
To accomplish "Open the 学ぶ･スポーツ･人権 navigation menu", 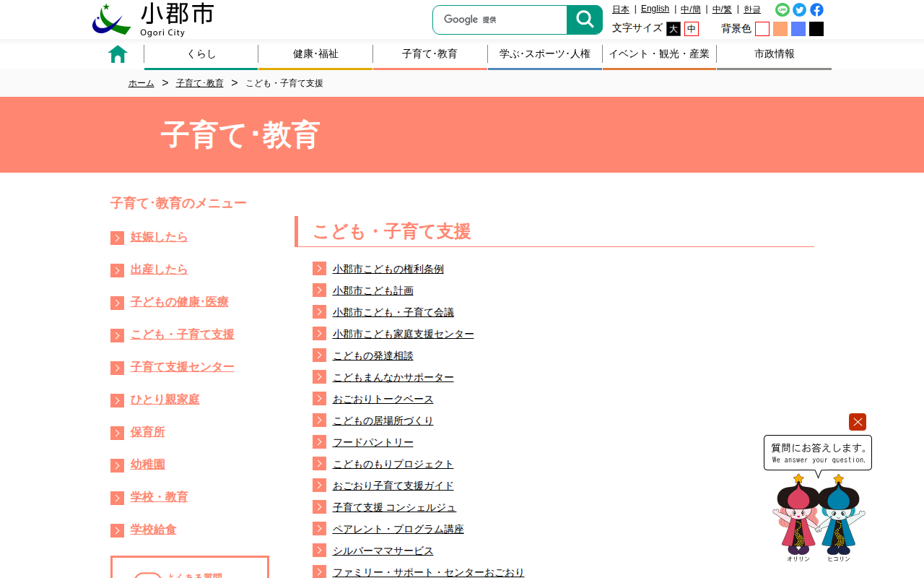I will [x=545, y=54].
